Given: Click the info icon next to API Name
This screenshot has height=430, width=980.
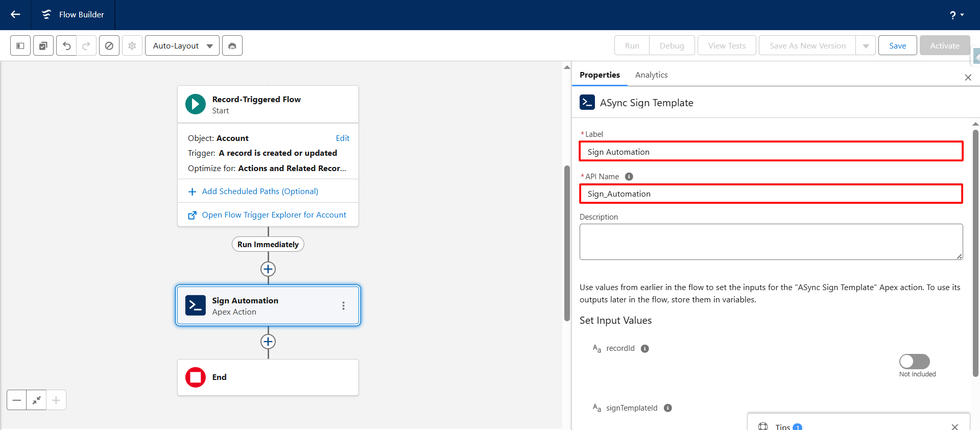Looking at the screenshot, I should [x=629, y=177].
